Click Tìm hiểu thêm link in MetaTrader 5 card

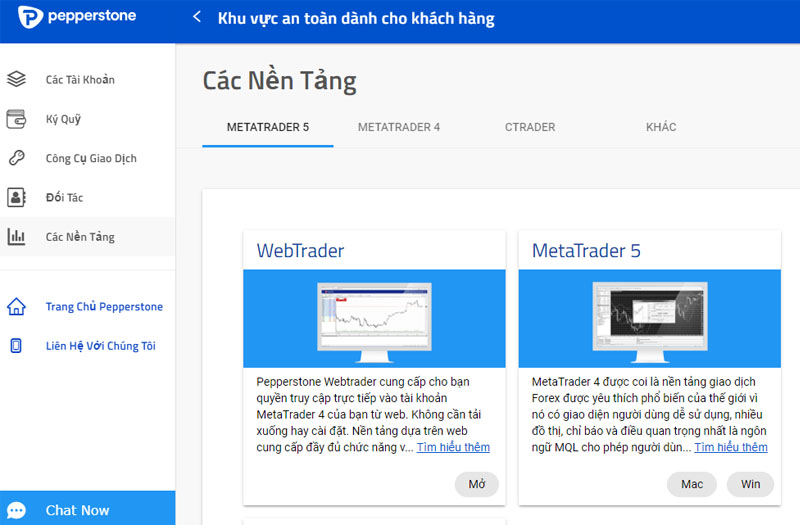[731, 447]
